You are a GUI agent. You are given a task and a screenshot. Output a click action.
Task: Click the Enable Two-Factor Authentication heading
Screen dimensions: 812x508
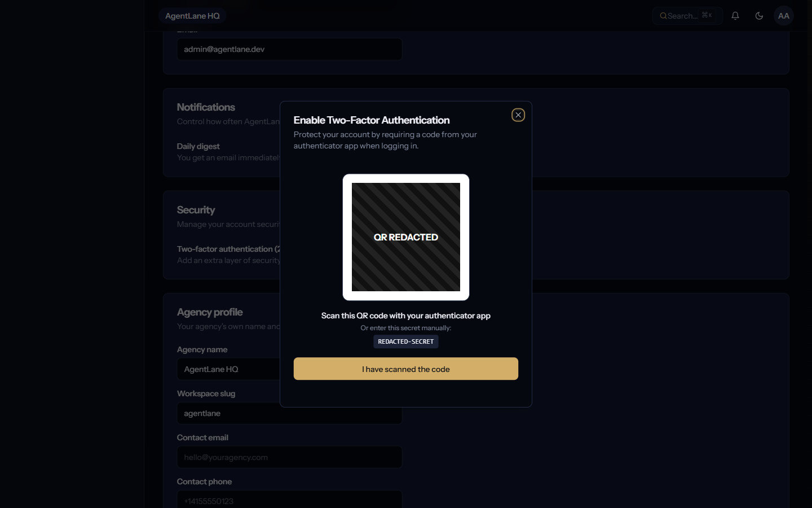372,120
